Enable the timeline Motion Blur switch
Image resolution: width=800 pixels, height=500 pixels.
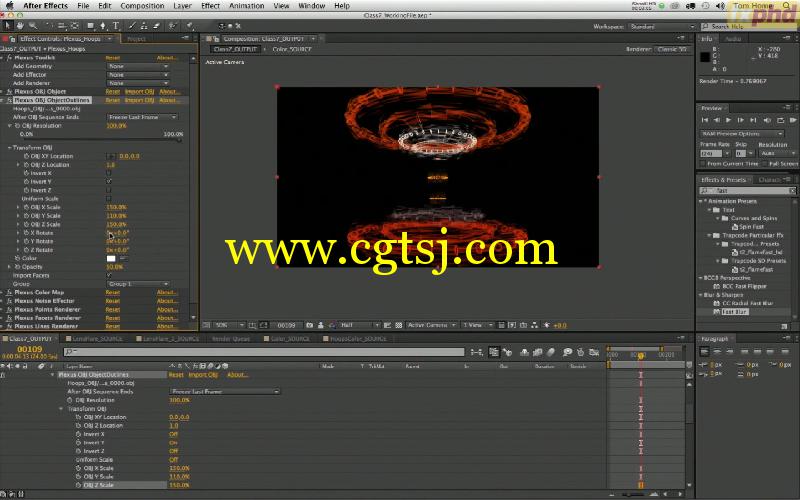pyautogui.click(x=551, y=352)
